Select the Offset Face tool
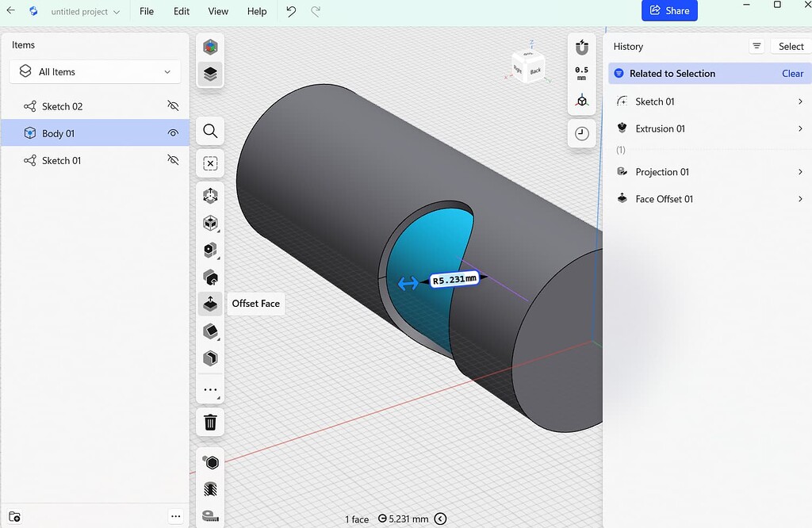 tap(209, 304)
